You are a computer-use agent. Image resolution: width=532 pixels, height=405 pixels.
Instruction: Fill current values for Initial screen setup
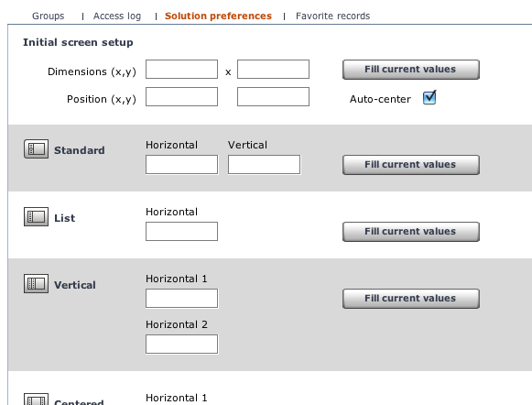click(x=411, y=70)
